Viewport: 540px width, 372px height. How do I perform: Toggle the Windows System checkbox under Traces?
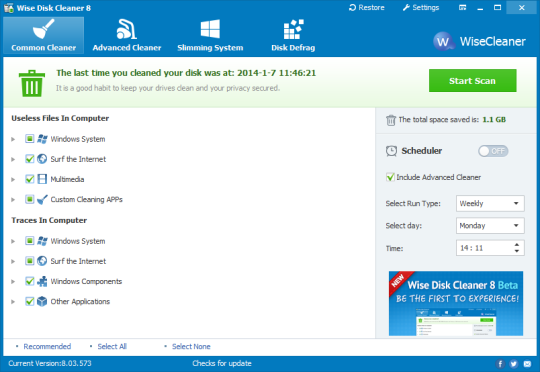(30, 241)
